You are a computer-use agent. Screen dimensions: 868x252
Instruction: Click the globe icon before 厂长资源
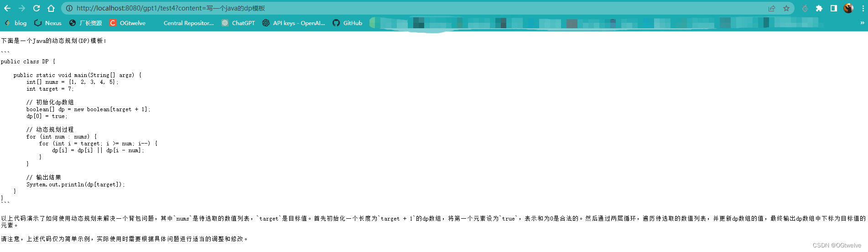tap(73, 23)
